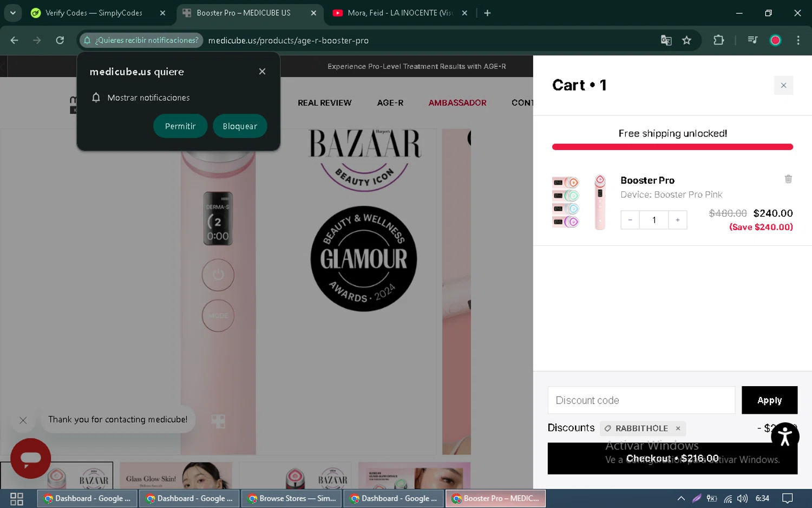Click the Booster Pro quantity field
The height and width of the screenshot is (508, 812).
(654, 220)
